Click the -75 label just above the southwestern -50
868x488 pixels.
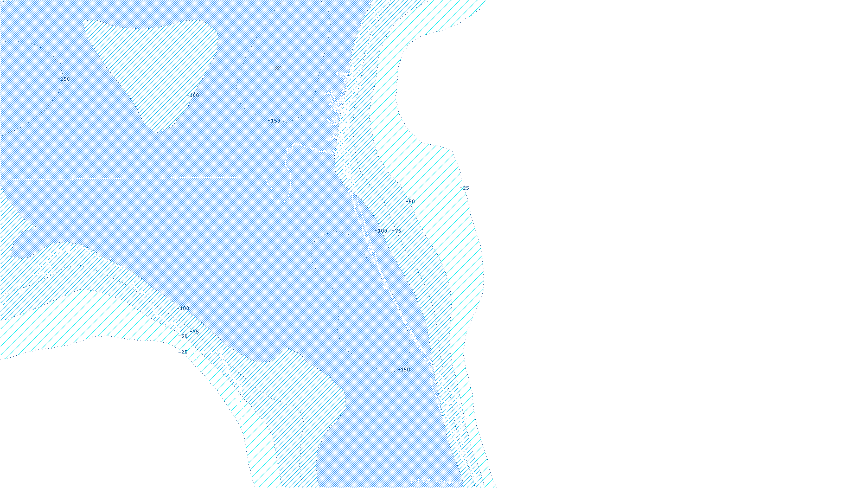pos(194,332)
